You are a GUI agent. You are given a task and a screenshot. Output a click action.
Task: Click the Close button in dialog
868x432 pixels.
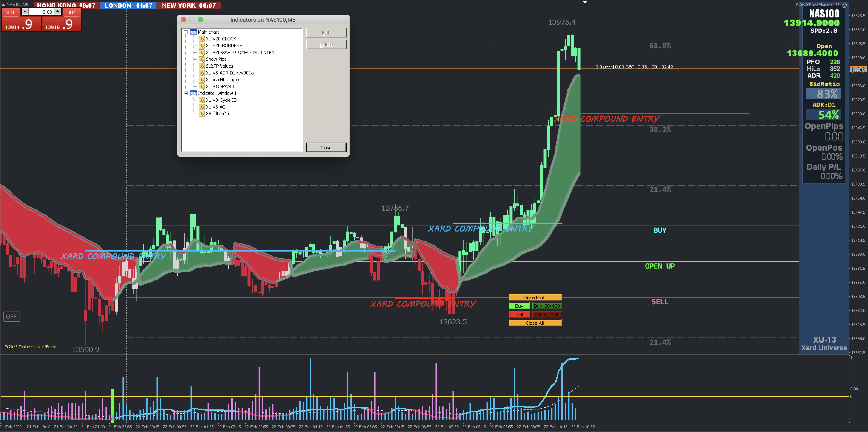326,148
